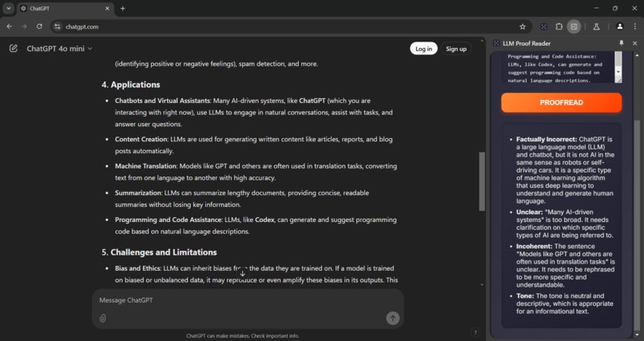Select the ChatGPT browser tab
Screen dimensions: 644x341
click(66, 8)
